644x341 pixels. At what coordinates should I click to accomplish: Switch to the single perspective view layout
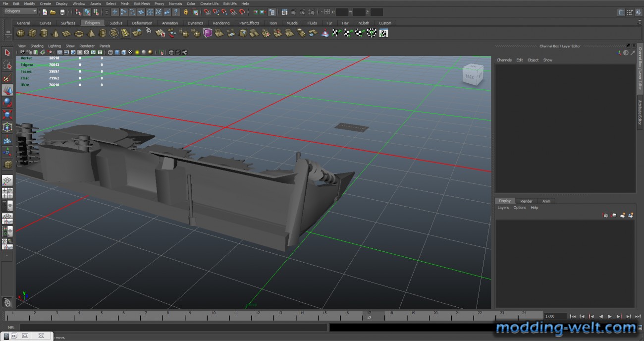click(x=7, y=180)
